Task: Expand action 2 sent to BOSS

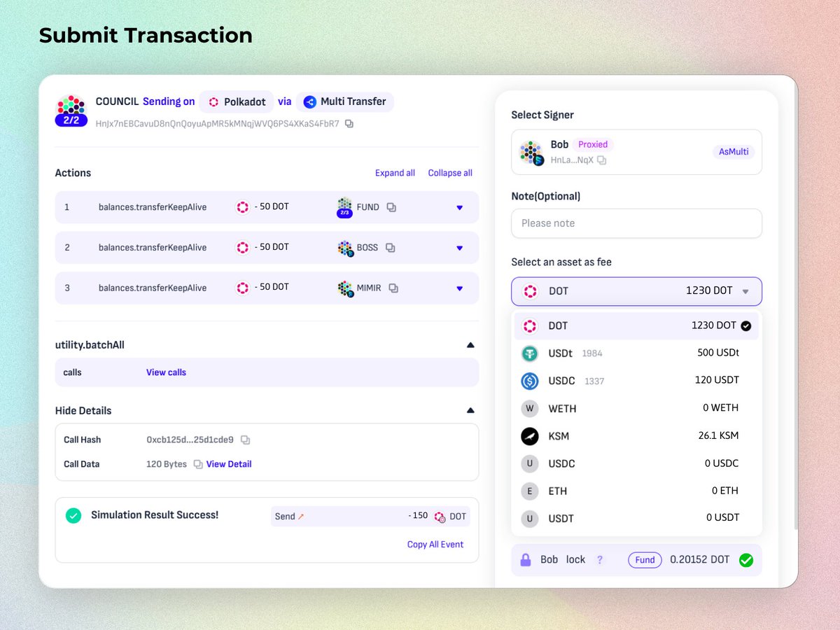Action: tap(460, 247)
